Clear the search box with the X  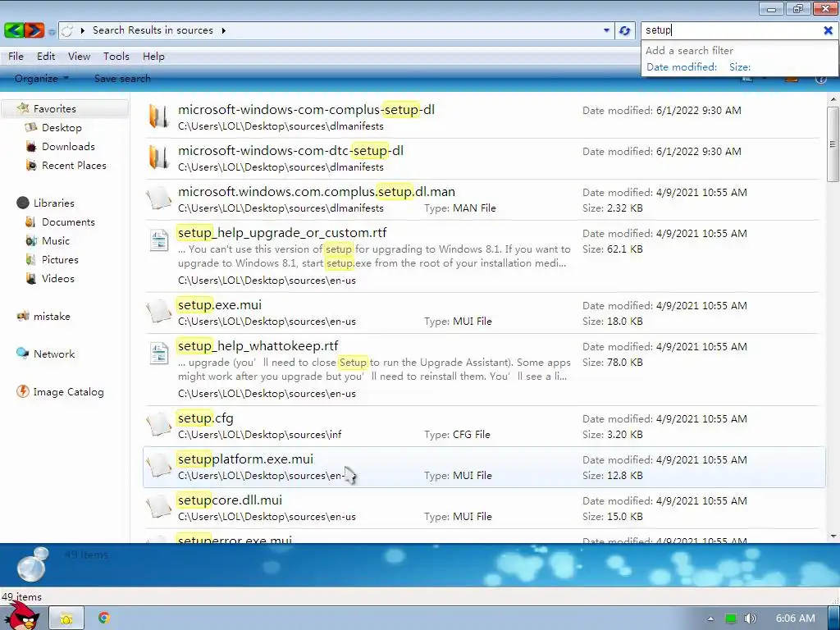pyautogui.click(x=828, y=30)
